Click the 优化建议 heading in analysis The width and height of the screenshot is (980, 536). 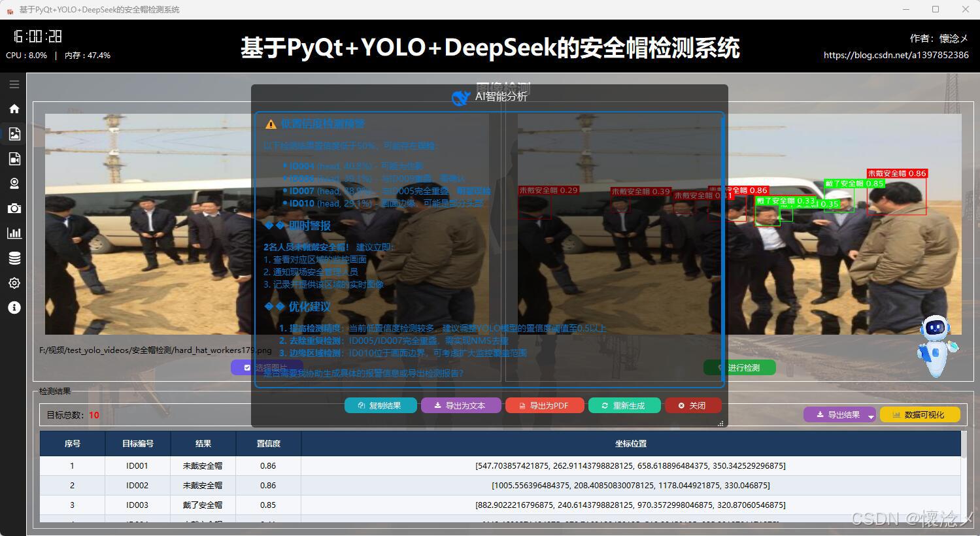310,307
